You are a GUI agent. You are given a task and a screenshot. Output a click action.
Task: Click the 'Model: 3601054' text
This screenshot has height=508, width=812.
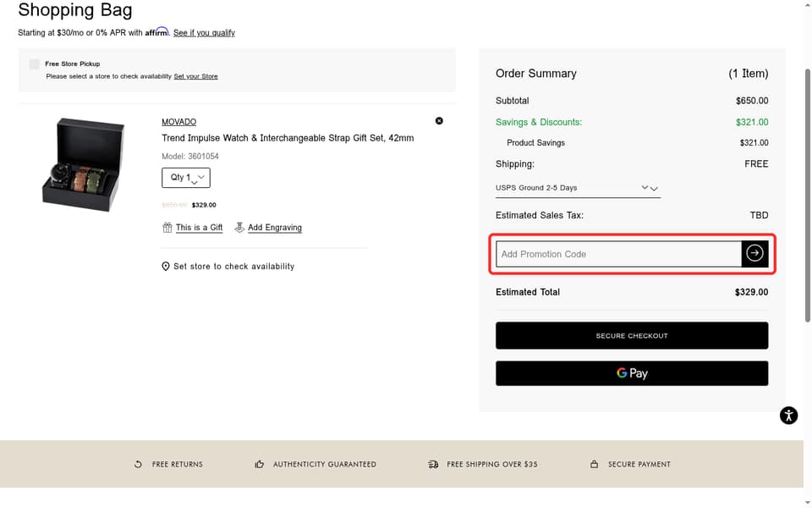(x=190, y=156)
